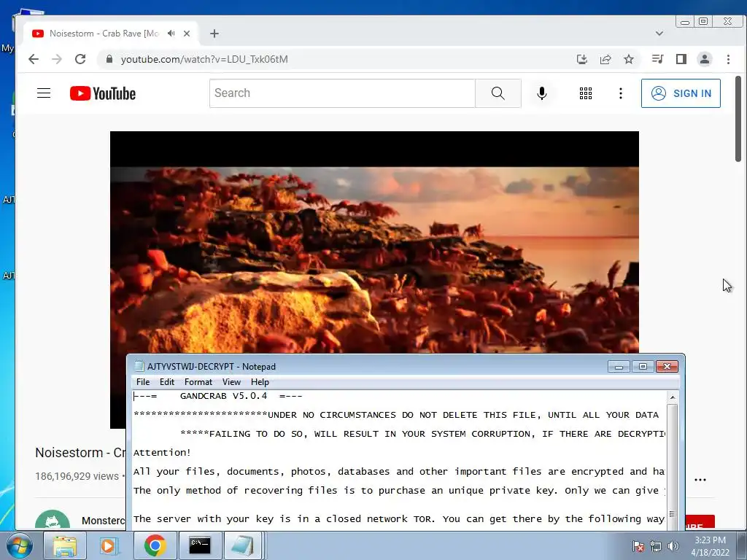Maximize the Notepad window
747x560 pixels.
pyautogui.click(x=643, y=366)
